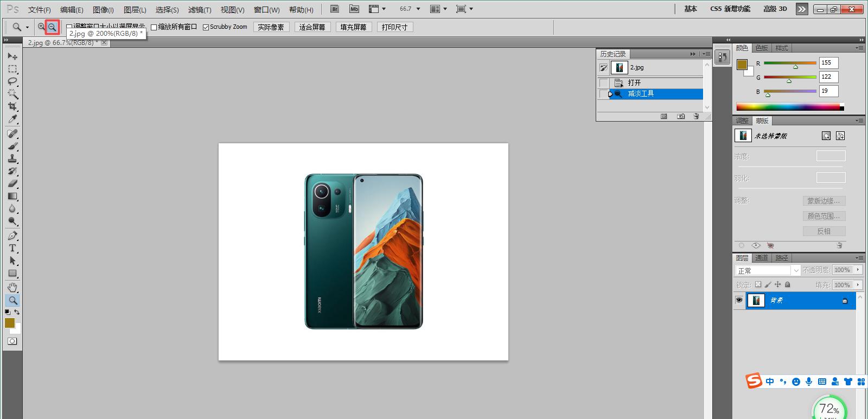The width and height of the screenshot is (868, 419).
Task: Select the Type tool
Action: point(12,248)
